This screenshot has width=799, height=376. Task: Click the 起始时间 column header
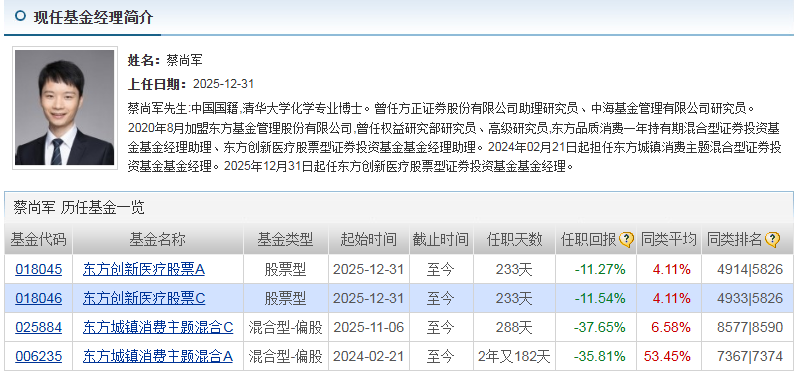368,239
